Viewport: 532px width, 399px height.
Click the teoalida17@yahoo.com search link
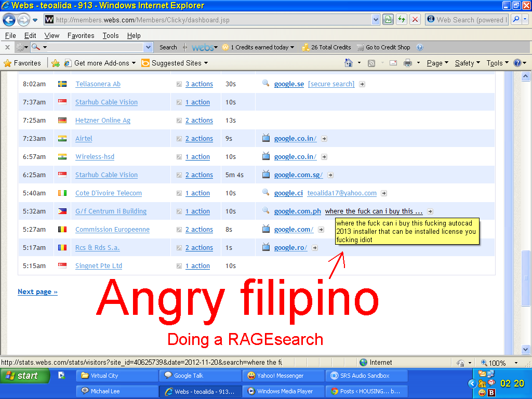tap(342, 193)
